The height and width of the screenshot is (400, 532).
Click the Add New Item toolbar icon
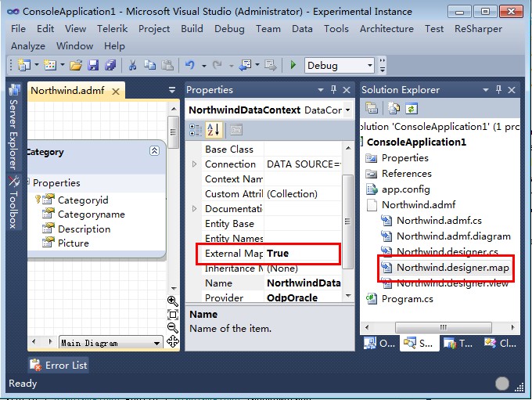point(50,65)
